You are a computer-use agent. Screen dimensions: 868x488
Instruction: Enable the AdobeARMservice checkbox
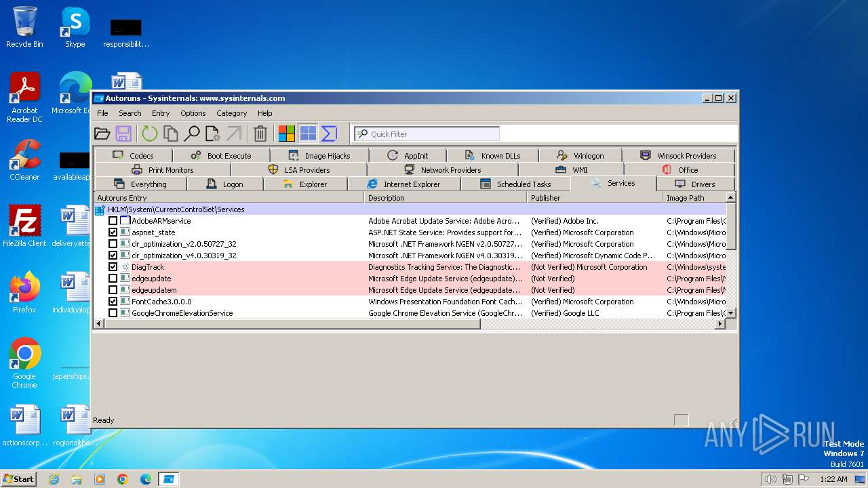113,221
